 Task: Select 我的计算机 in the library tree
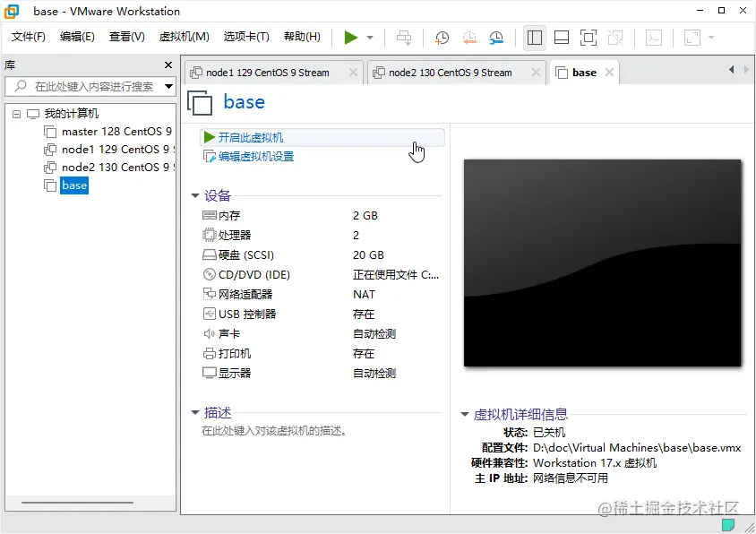click(72, 114)
